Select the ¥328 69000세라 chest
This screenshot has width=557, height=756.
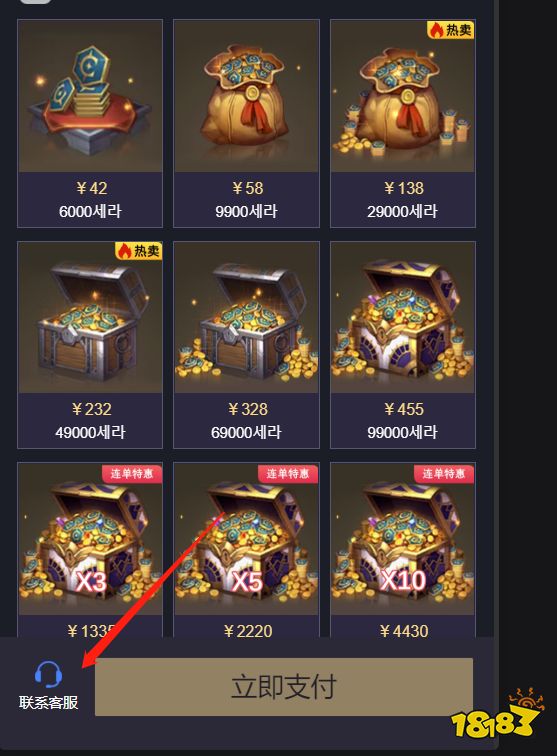[x=246, y=345]
